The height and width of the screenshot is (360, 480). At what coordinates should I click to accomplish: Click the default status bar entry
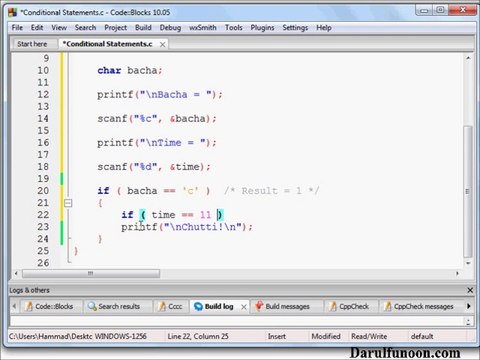(x=422, y=336)
